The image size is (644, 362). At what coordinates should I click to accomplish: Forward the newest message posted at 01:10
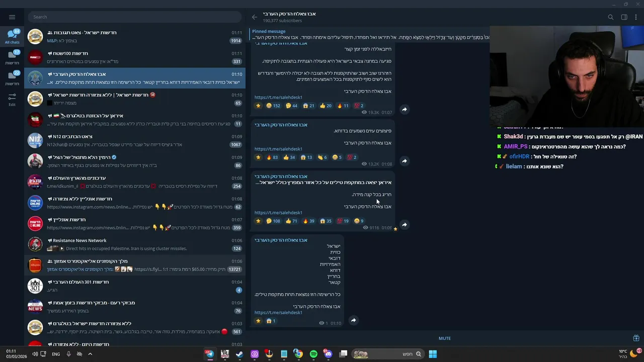pos(353,320)
